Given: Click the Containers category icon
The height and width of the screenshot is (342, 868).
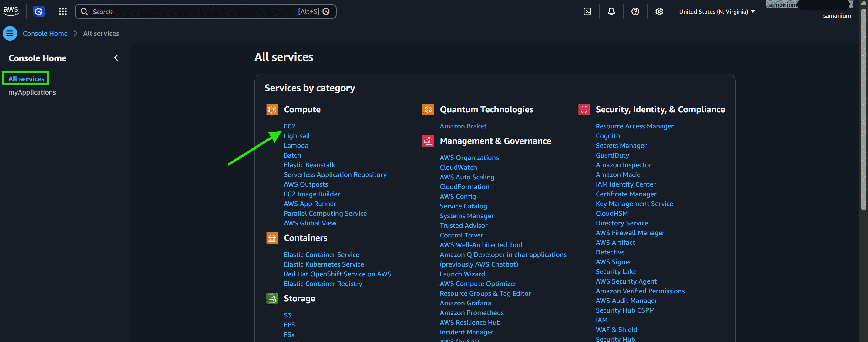Looking at the screenshot, I should tap(272, 238).
